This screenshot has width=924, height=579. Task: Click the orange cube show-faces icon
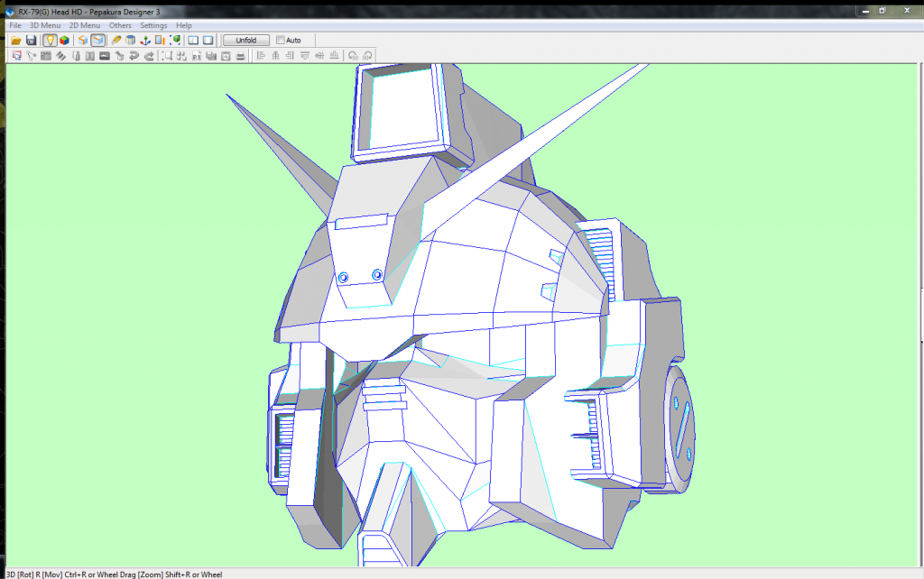[x=83, y=40]
